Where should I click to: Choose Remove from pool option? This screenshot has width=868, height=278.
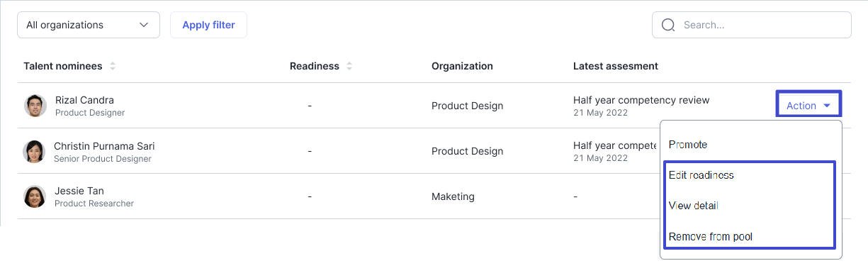tap(711, 237)
